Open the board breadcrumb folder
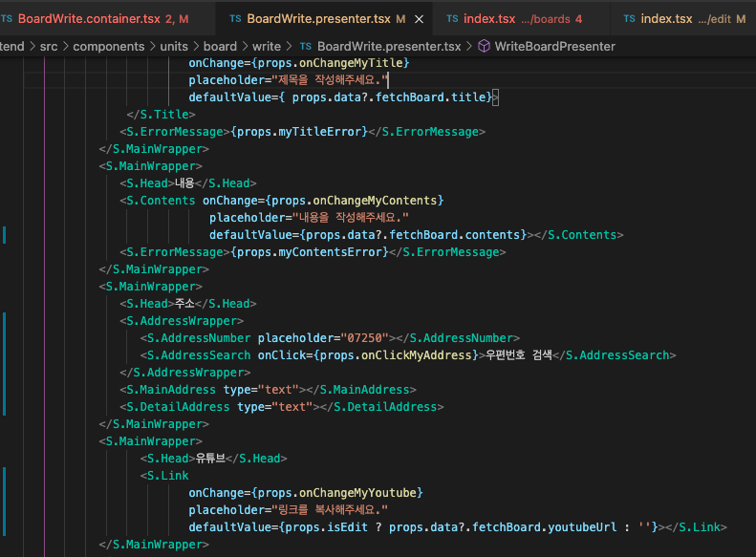Viewport: 756px width, 557px height. pyautogui.click(x=221, y=46)
